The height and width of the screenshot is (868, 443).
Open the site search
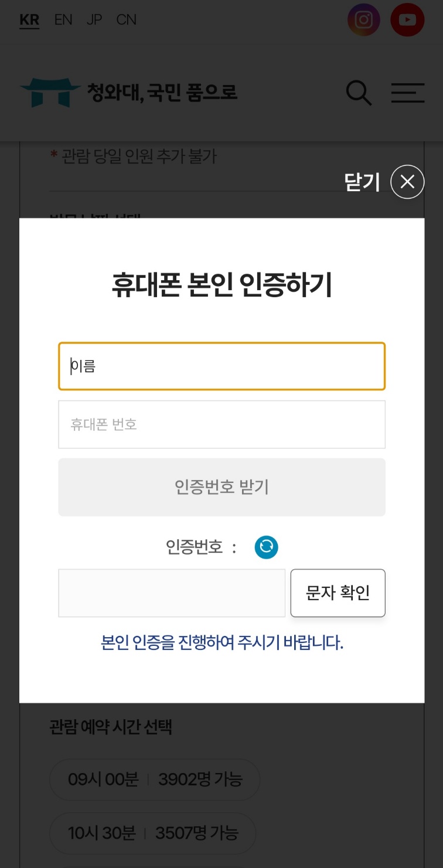(359, 93)
